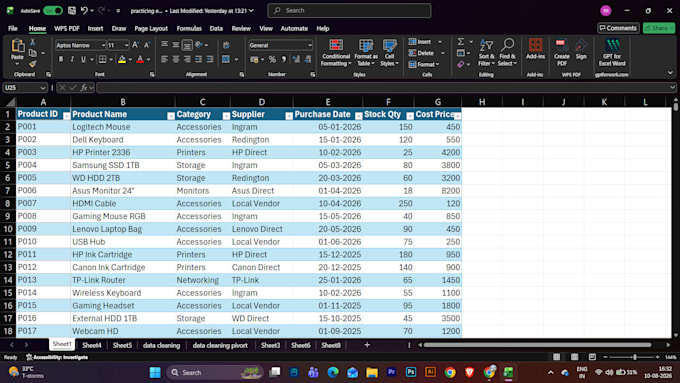Image resolution: width=680 pixels, height=383 pixels.
Task: Click the Share button
Action: point(659,28)
